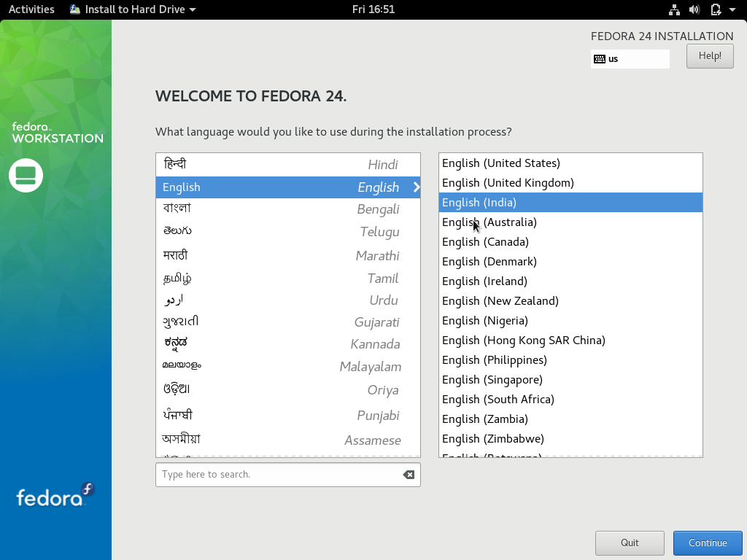
Task: Choose English (Zambia) locale
Action: tap(570, 419)
